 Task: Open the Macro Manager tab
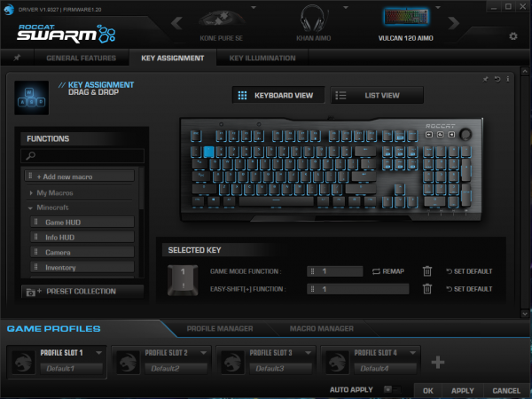coord(322,329)
